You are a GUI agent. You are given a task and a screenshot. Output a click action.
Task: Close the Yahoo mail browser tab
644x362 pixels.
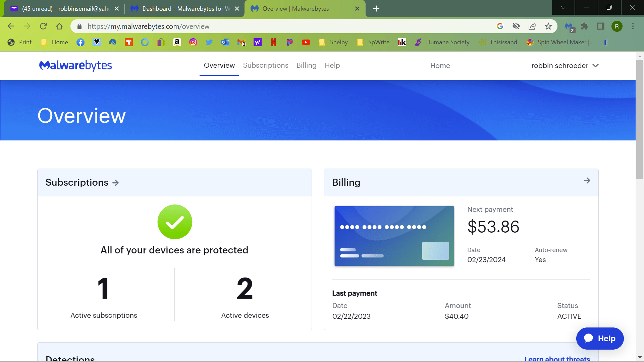(117, 9)
